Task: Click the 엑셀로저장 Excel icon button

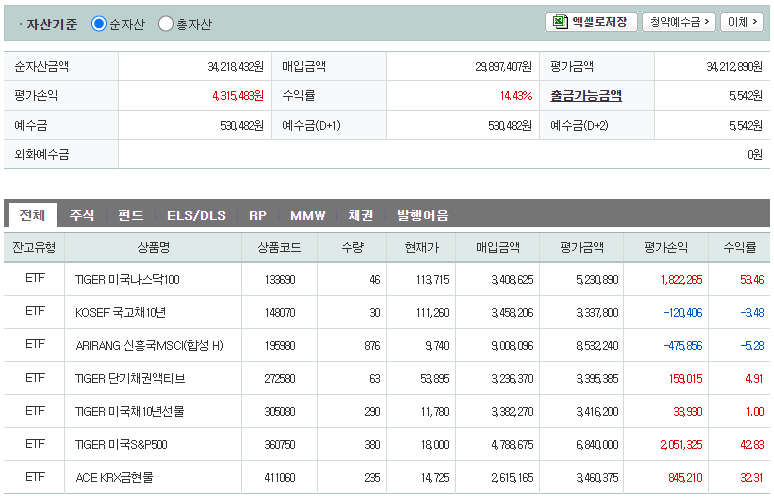Action: 591,22
